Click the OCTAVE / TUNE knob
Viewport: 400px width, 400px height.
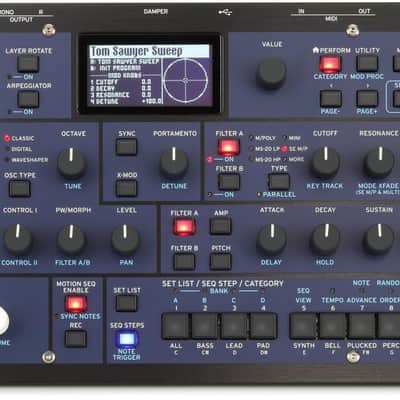71,163
